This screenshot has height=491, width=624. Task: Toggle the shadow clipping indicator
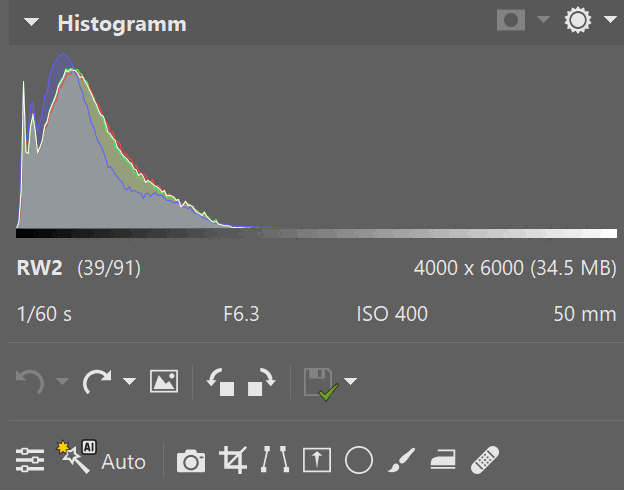coord(511,20)
